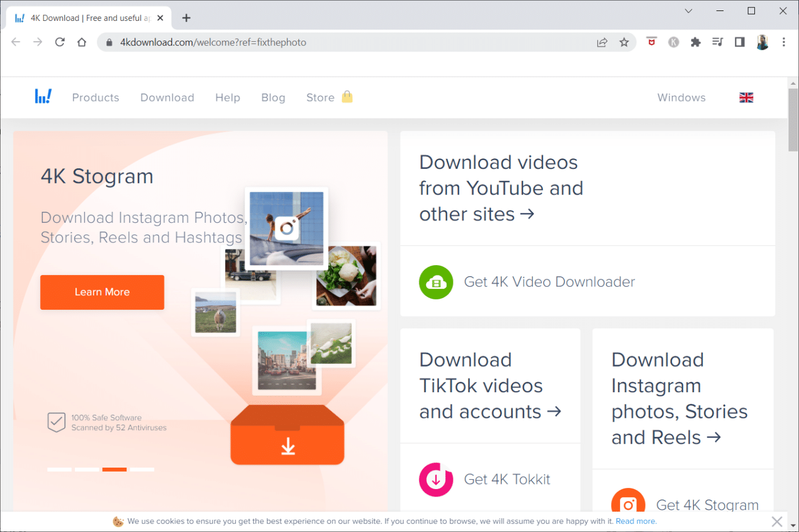The height and width of the screenshot is (532, 799).
Task: Click Get 4K Tokkit link
Action: point(507,479)
